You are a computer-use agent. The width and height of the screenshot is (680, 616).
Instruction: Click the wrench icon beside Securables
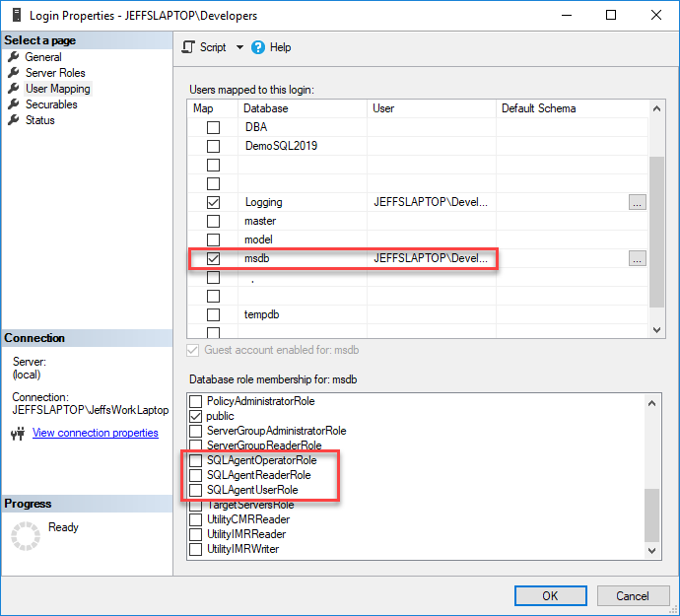(x=14, y=104)
